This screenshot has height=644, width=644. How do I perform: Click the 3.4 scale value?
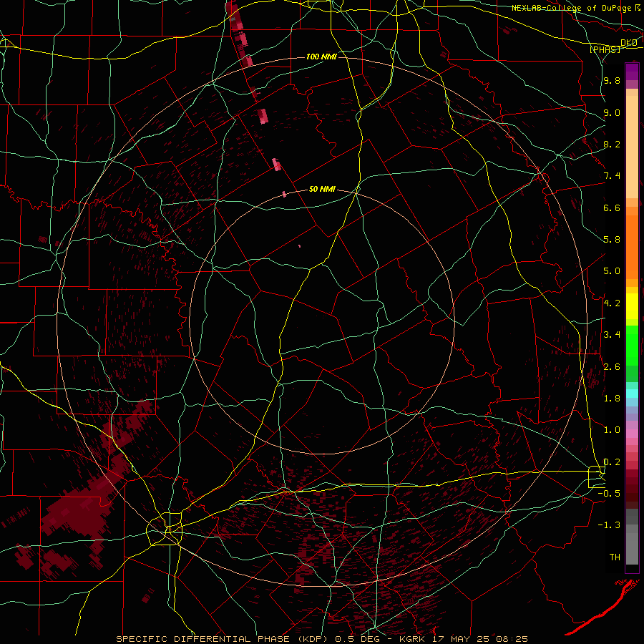[x=612, y=334]
